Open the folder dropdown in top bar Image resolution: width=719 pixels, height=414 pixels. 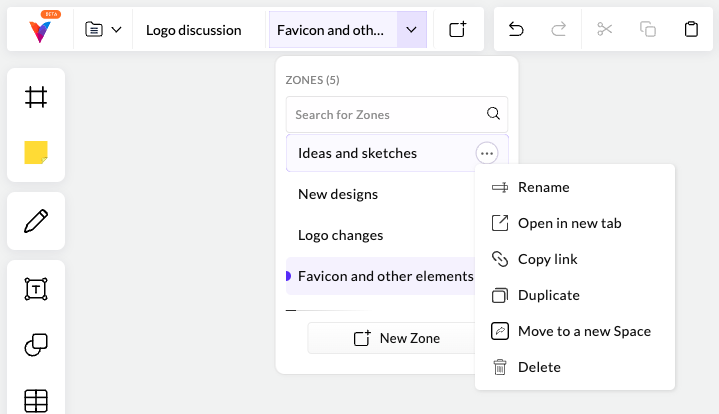tap(103, 29)
